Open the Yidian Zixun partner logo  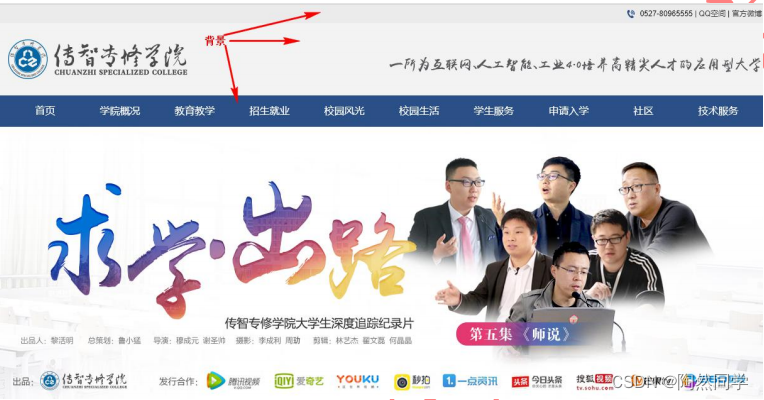pos(470,381)
